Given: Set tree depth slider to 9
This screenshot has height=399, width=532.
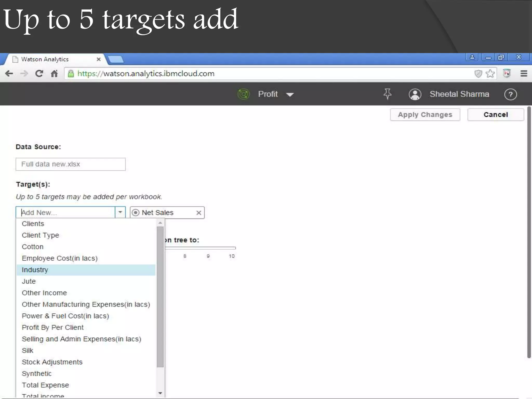Looking at the screenshot, I should click(208, 256).
